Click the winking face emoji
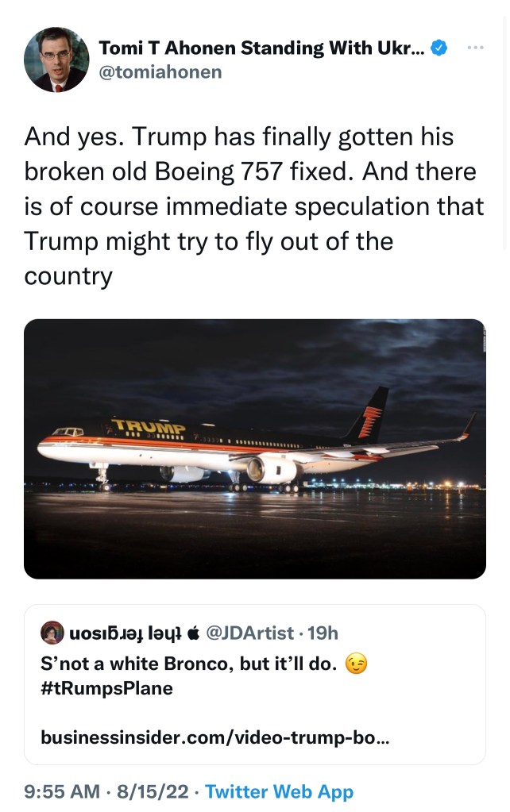 click(357, 664)
